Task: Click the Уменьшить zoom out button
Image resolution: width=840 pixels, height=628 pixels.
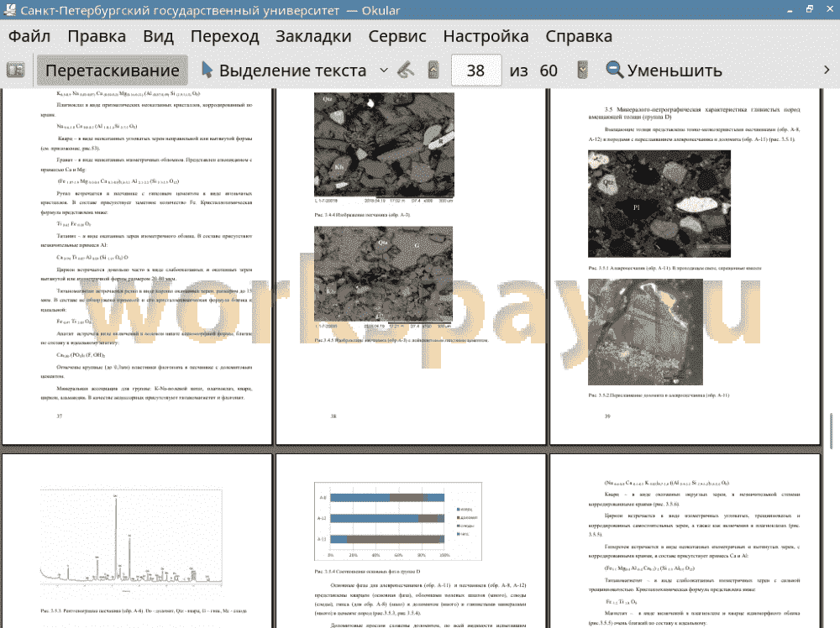Action: pos(664,71)
